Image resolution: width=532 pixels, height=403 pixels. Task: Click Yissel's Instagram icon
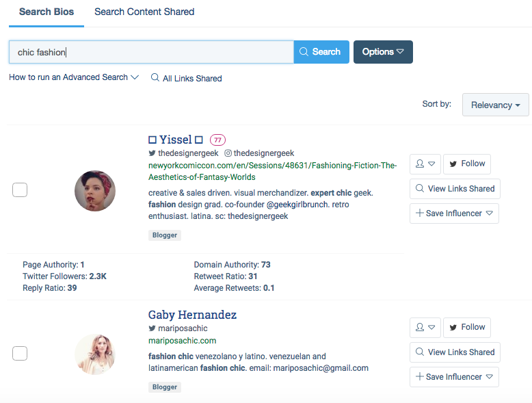click(x=228, y=153)
